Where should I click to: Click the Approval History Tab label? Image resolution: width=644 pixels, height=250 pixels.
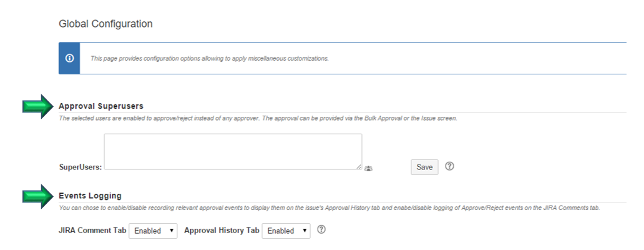coord(222,230)
